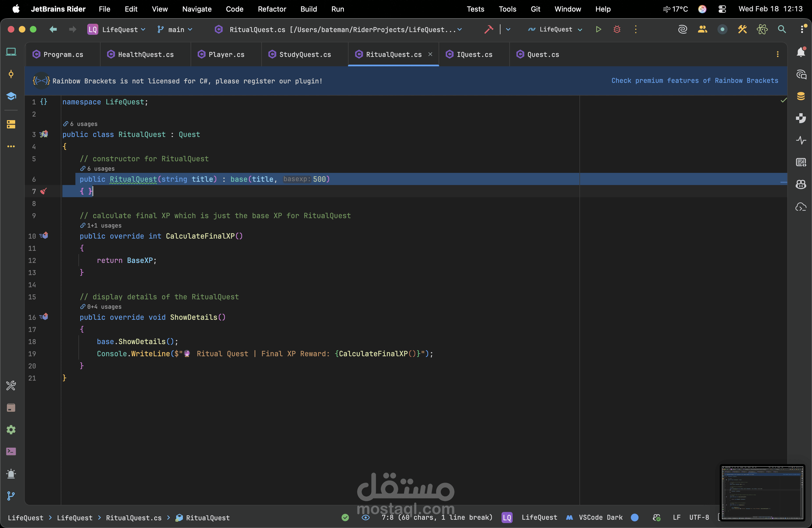The height and width of the screenshot is (528, 812).
Task: Open Commit tool window icon
Action: click(x=11, y=74)
